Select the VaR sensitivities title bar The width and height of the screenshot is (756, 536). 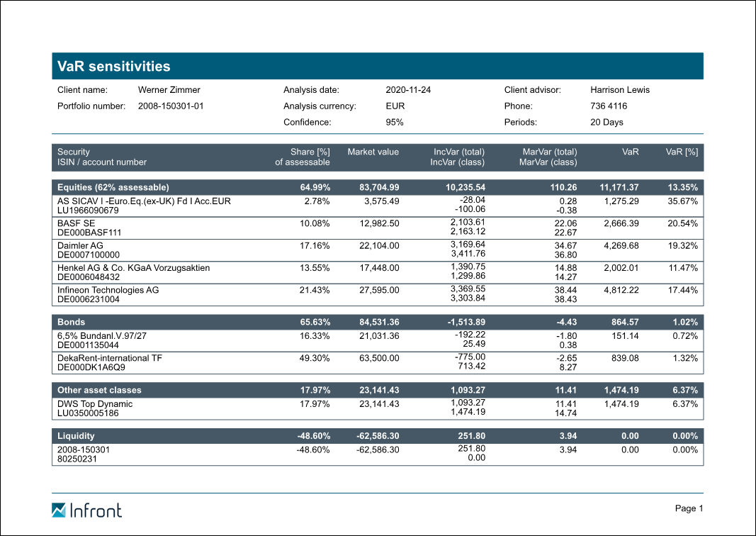377,66
